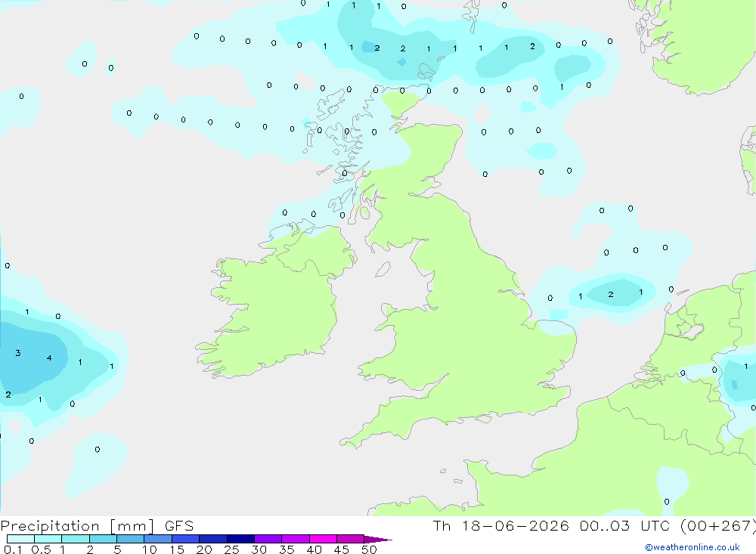This screenshot has height=554, width=756.
Task: Click the 'GFS' model label
Action: [179, 526]
